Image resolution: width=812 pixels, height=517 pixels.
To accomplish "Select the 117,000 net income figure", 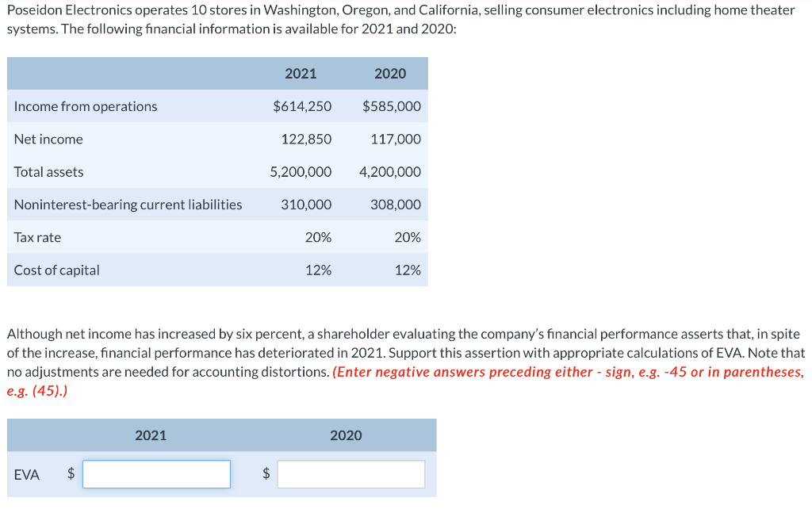I will [x=396, y=140].
